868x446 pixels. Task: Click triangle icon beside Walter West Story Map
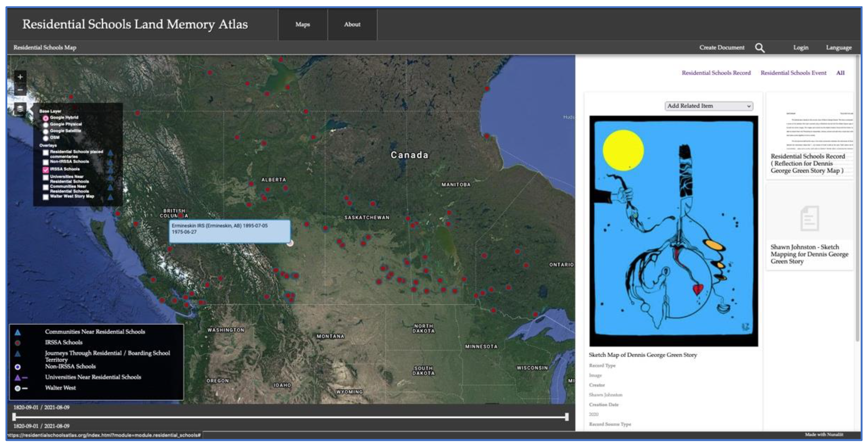coord(110,197)
